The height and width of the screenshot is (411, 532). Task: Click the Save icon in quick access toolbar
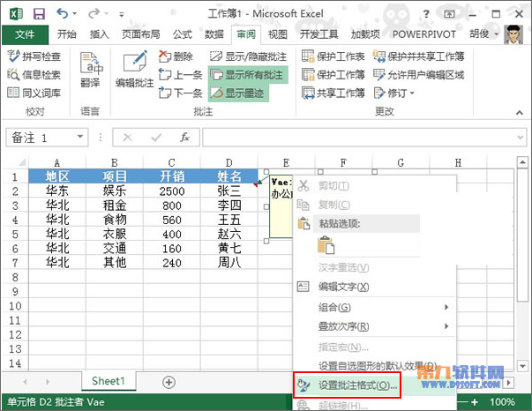[39, 14]
